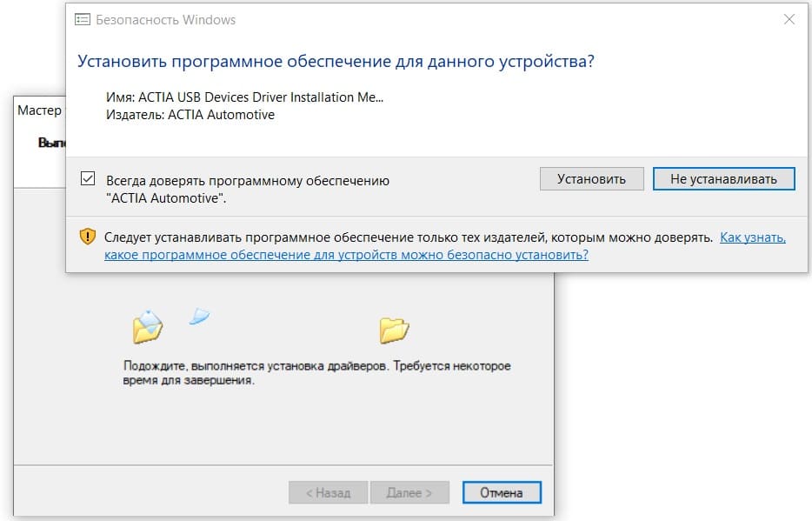This screenshot has height=521, width=812.
Task: Click the "Мастер" wizard window title
Action: pyautogui.click(x=40, y=110)
